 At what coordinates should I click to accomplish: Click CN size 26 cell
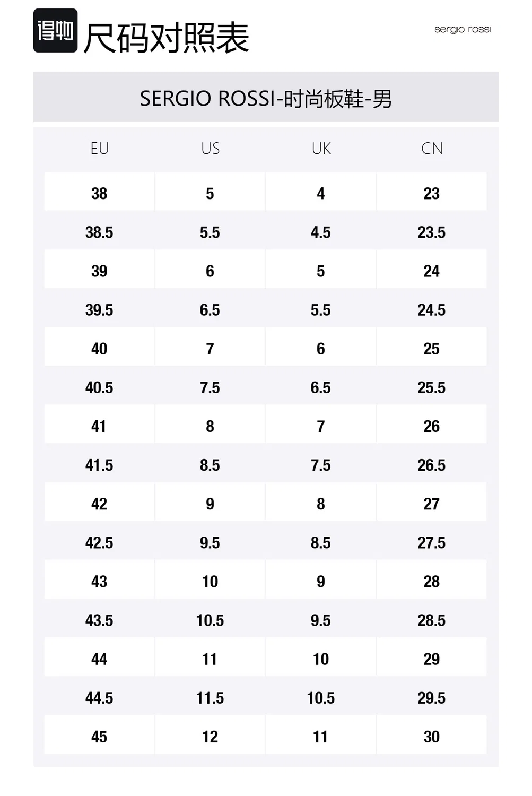tap(432, 424)
